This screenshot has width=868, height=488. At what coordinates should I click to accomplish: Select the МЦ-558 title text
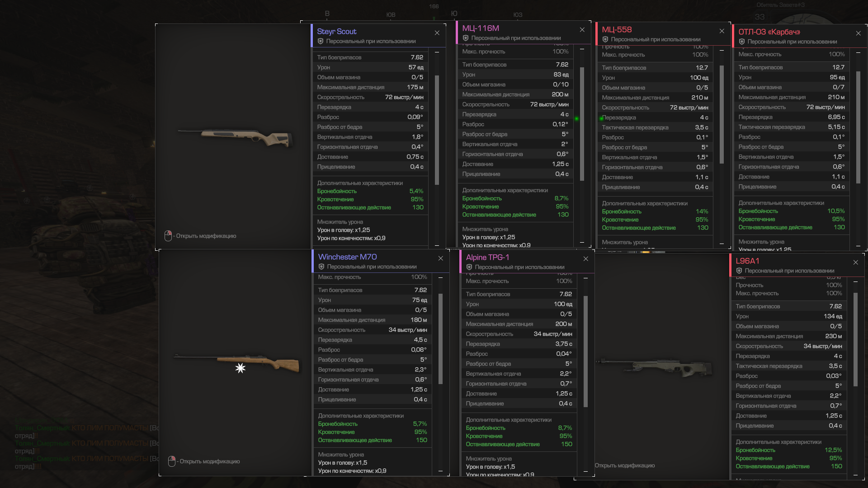pyautogui.click(x=617, y=30)
